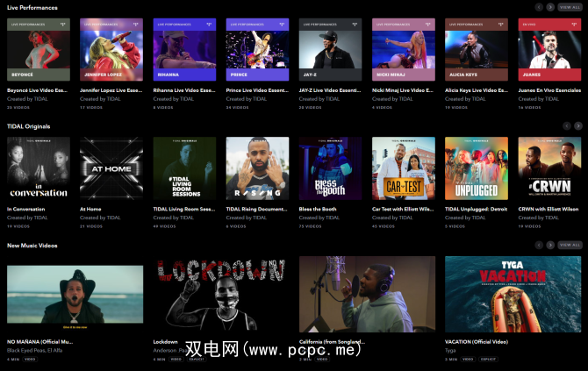The width and height of the screenshot is (588, 371).
Task: Open the At Home cover art
Action: pos(111,168)
